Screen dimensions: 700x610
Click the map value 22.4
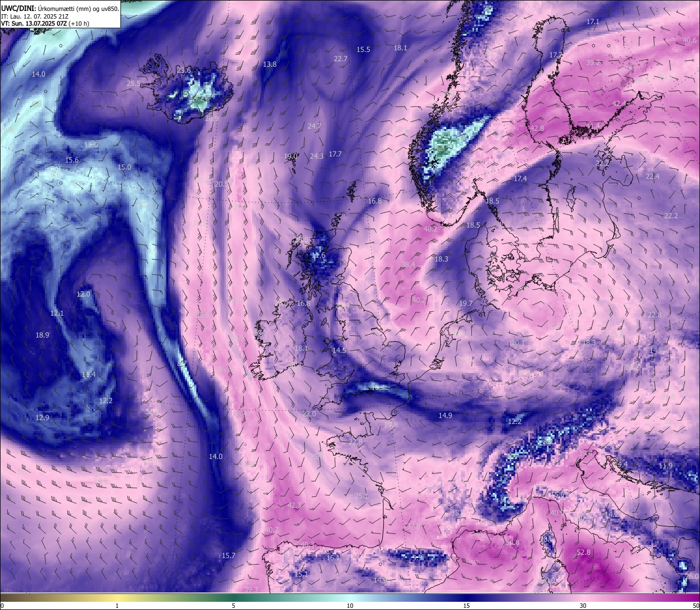click(x=652, y=176)
